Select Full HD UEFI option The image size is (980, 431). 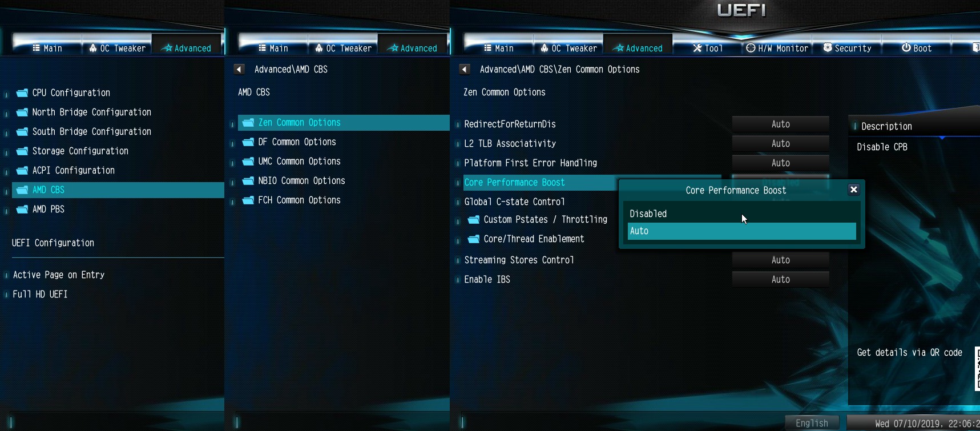pyautogui.click(x=40, y=294)
